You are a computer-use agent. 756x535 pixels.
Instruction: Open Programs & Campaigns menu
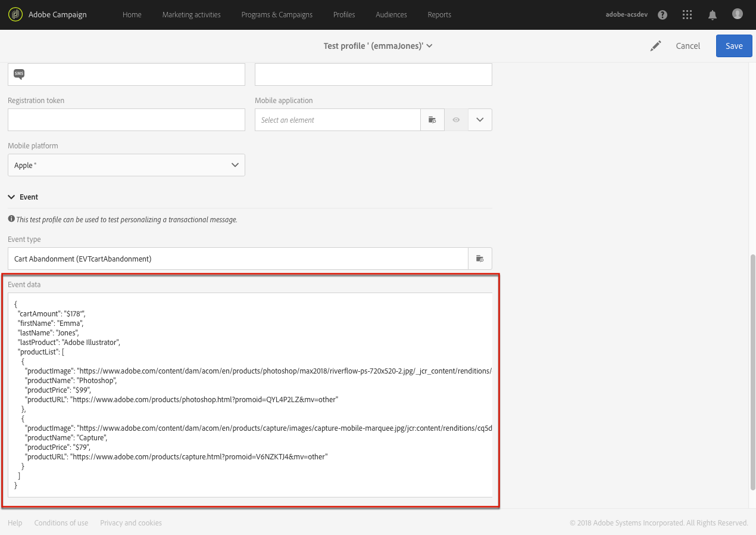[x=277, y=15]
